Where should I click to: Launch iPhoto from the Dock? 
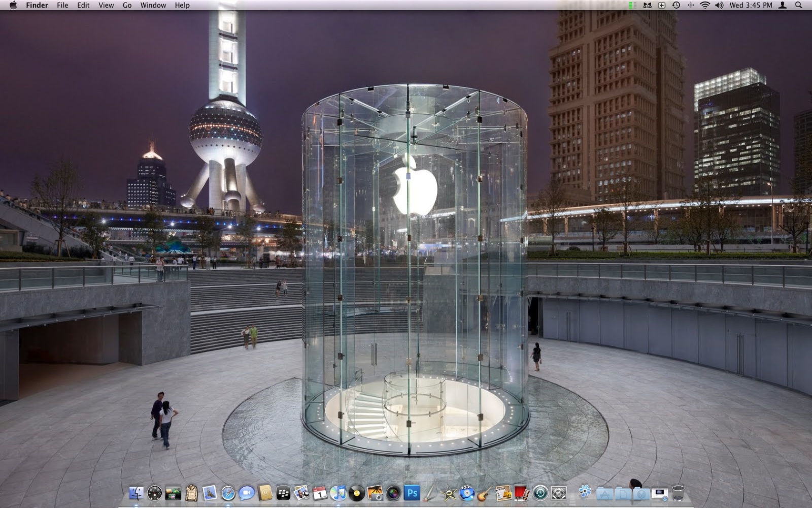tap(375, 493)
